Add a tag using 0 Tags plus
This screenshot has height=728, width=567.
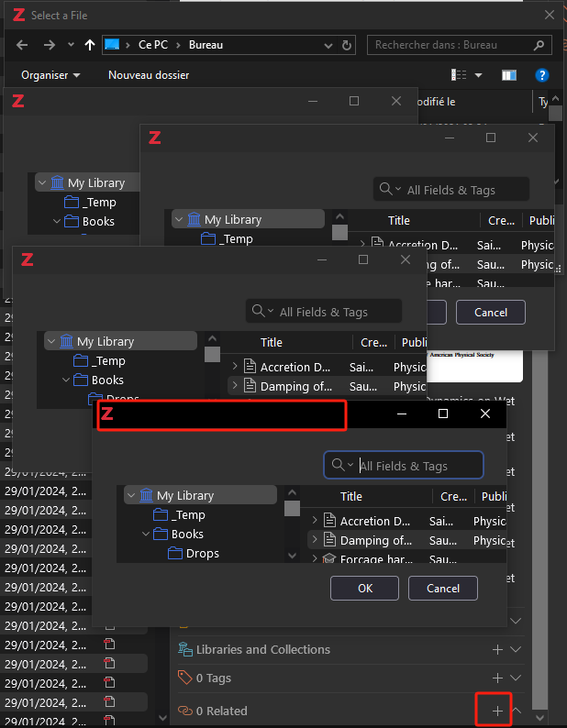tap(497, 678)
